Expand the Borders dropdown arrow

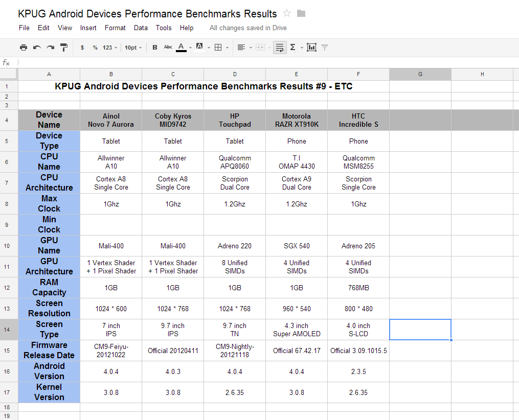(x=227, y=48)
